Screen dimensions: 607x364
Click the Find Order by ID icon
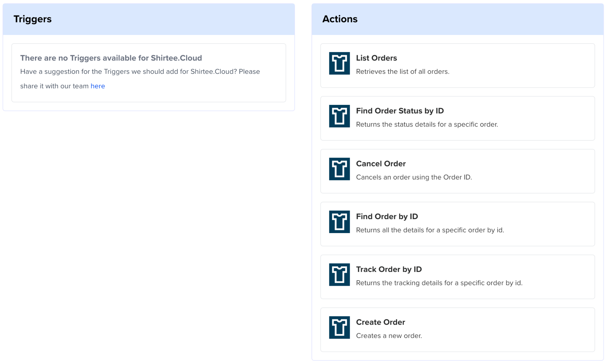(x=339, y=222)
